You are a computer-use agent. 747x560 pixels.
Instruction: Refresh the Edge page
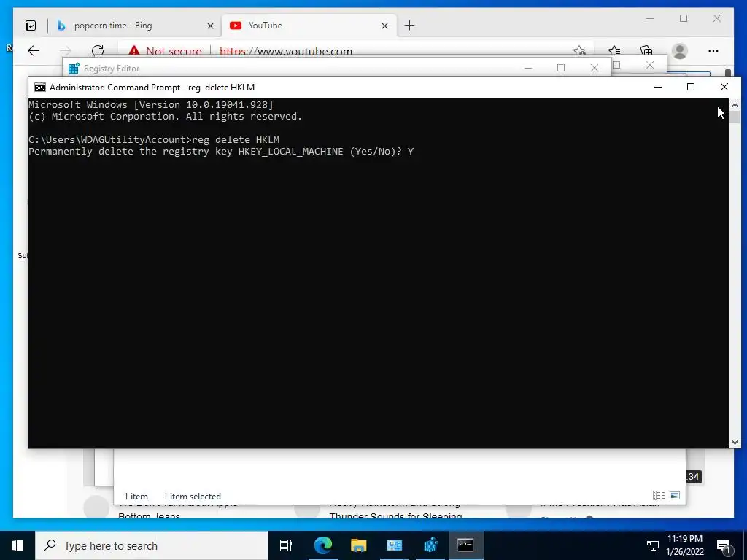point(98,51)
